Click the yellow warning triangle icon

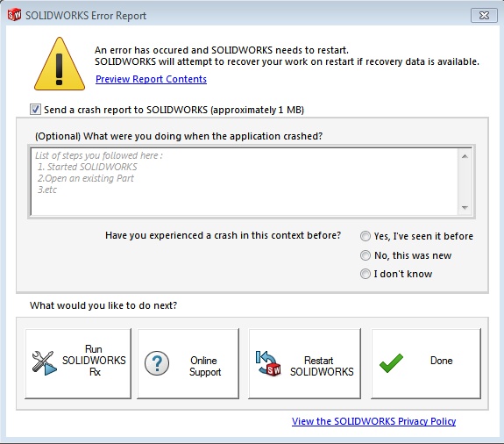point(60,64)
